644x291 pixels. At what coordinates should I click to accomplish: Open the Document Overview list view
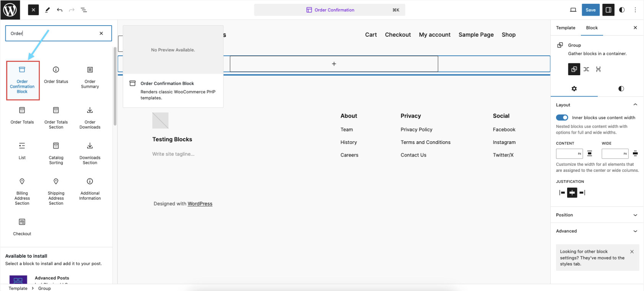coord(84,10)
